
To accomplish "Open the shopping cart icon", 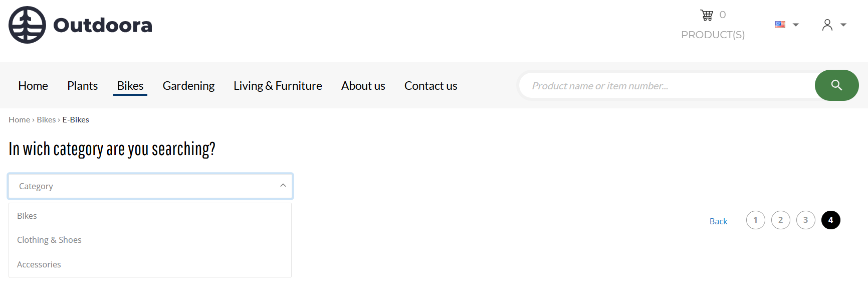I will click(707, 15).
